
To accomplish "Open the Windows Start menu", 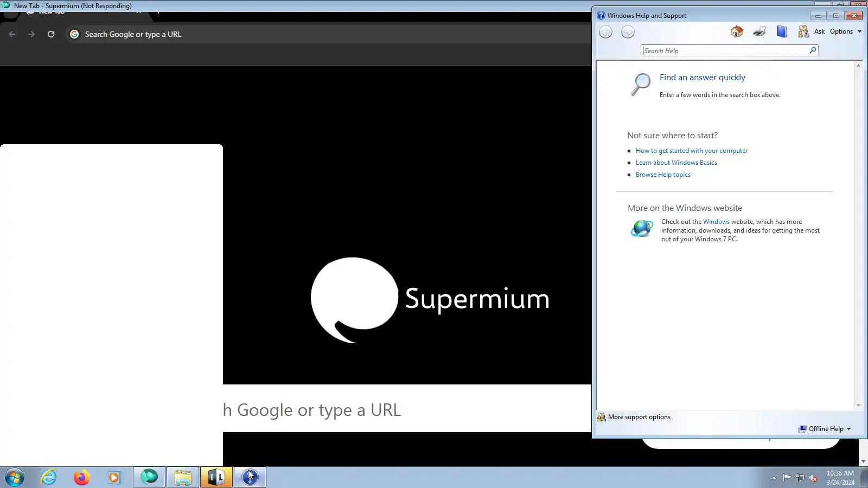I will click(x=15, y=478).
